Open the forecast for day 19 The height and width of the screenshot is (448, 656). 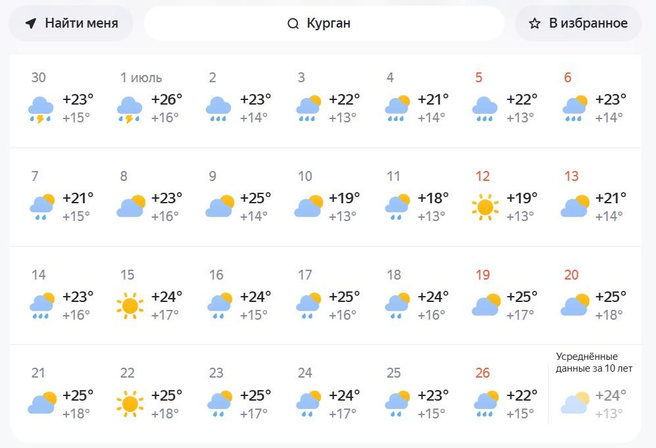click(x=507, y=296)
